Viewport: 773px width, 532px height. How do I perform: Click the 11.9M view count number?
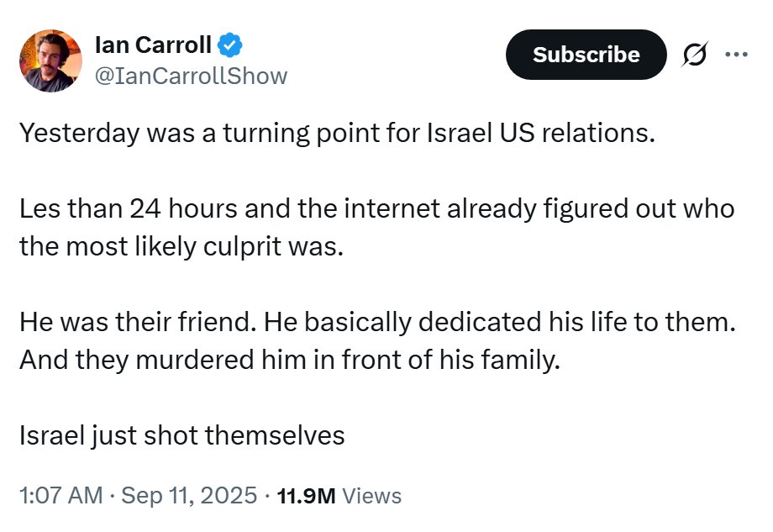[x=306, y=496]
